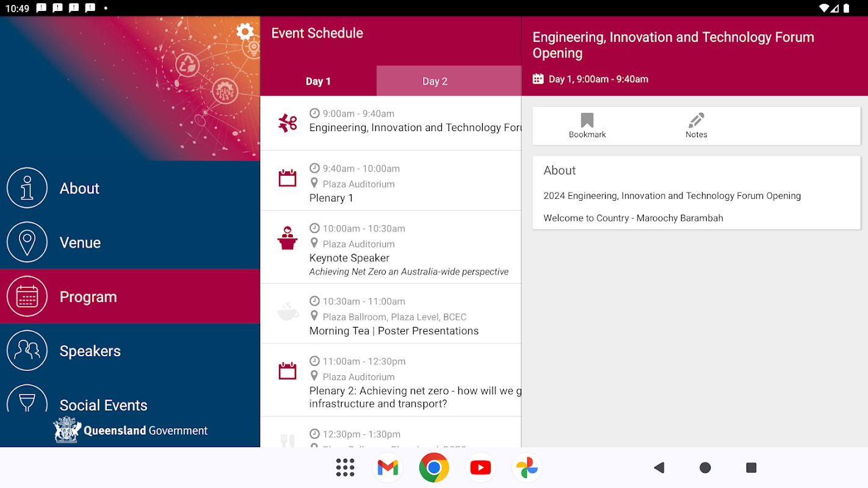Open the About menu item label
868x488 pixels.
click(79, 188)
